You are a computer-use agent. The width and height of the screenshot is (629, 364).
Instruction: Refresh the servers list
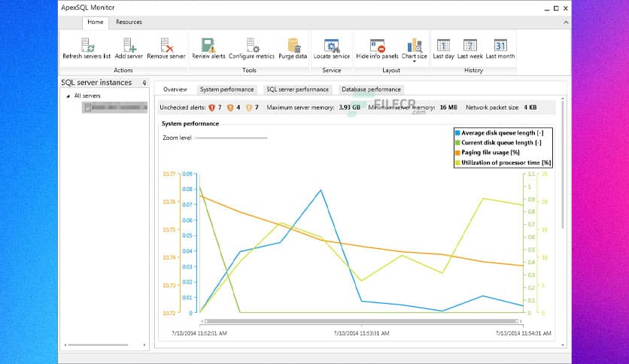click(87, 48)
